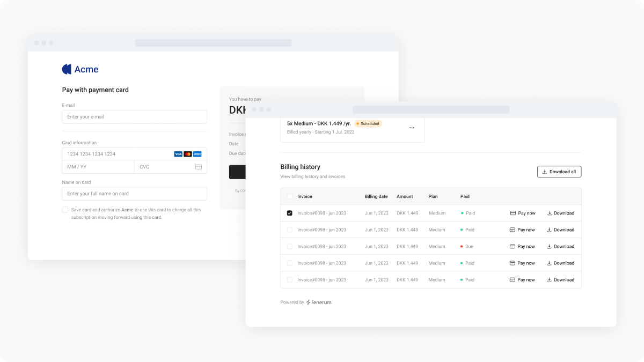Download the last invoice row
This screenshot has width=644, height=362.
[x=560, y=280]
